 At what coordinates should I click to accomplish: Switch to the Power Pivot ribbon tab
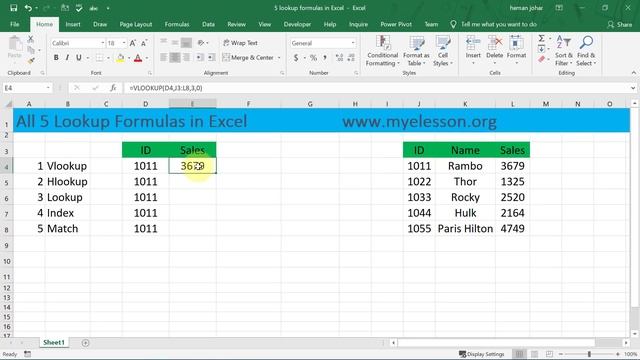[396, 24]
